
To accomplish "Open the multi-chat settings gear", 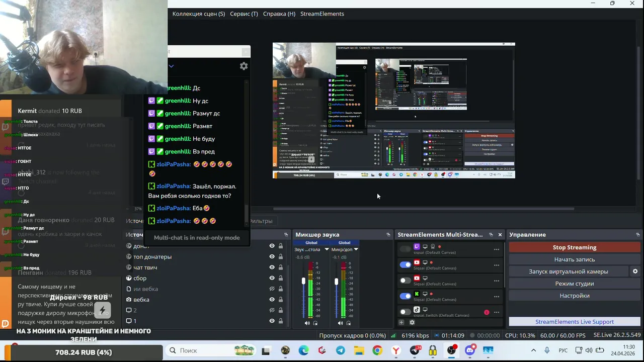I will pos(244,66).
